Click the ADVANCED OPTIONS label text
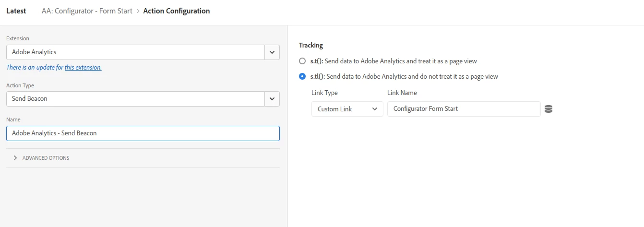The image size is (644, 227). [x=46, y=158]
